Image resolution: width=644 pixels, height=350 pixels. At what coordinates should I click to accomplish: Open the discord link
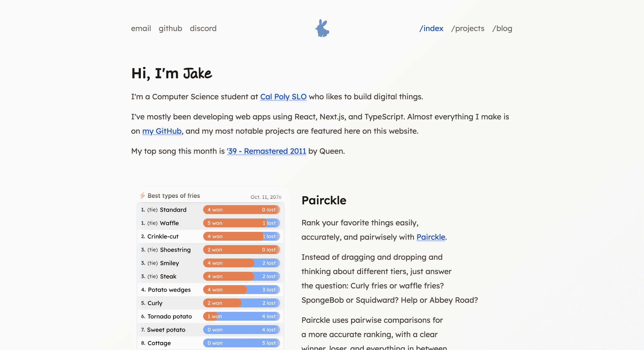[203, 28]
